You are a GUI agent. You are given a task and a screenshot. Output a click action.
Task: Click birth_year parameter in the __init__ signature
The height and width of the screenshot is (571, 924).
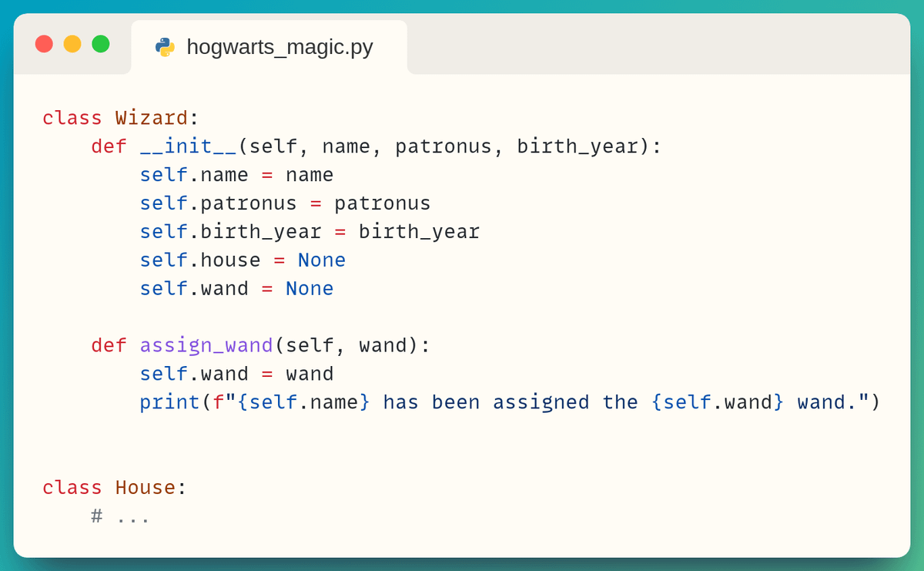point(577,146)
